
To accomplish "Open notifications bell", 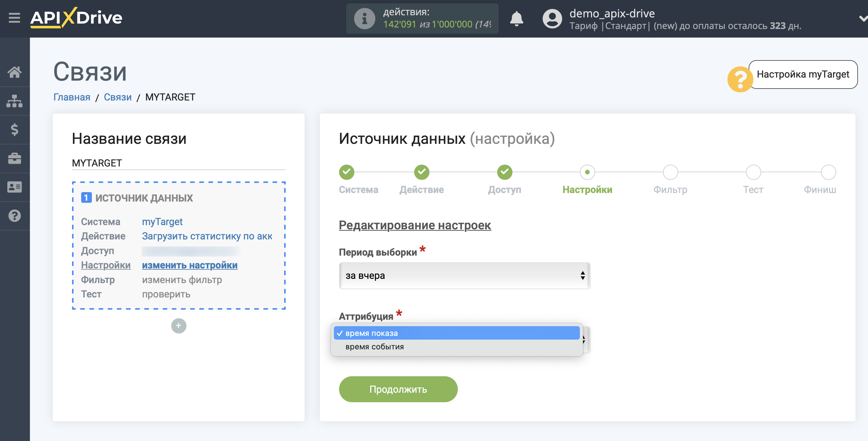I will [516, 19].
